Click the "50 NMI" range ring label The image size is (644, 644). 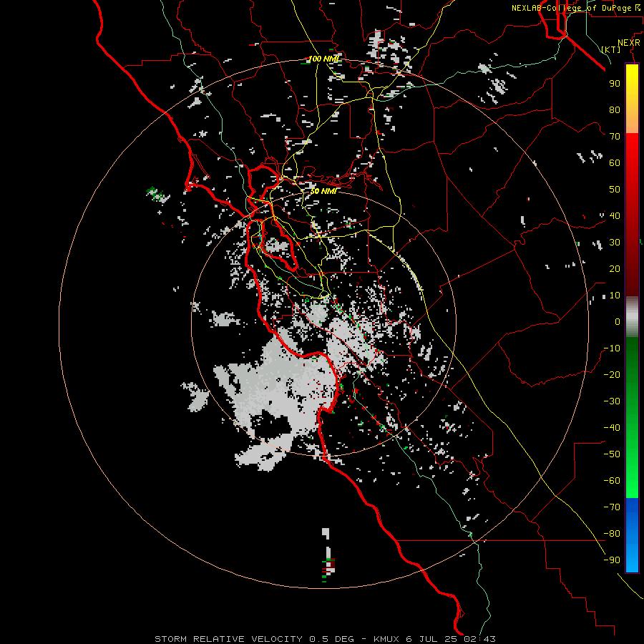(x=323, y=191)
